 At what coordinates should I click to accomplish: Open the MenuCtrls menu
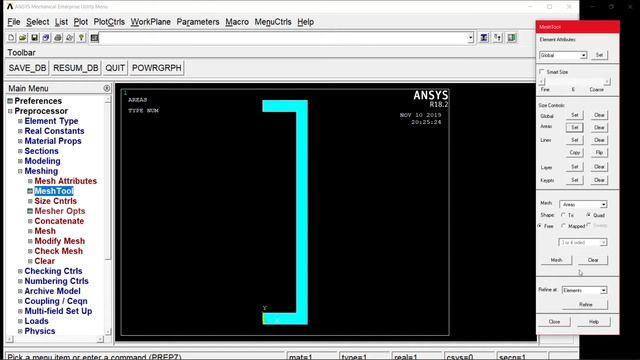pyautogui.click(x=273, y=22)
